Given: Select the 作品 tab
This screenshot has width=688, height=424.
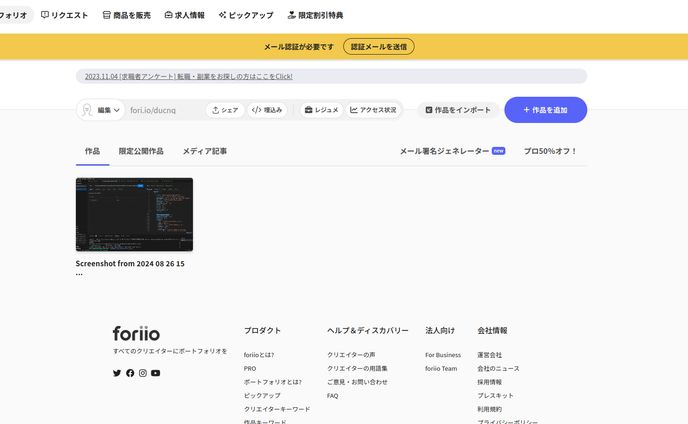Looking at the screenshot, I should [x=92, y=151].
